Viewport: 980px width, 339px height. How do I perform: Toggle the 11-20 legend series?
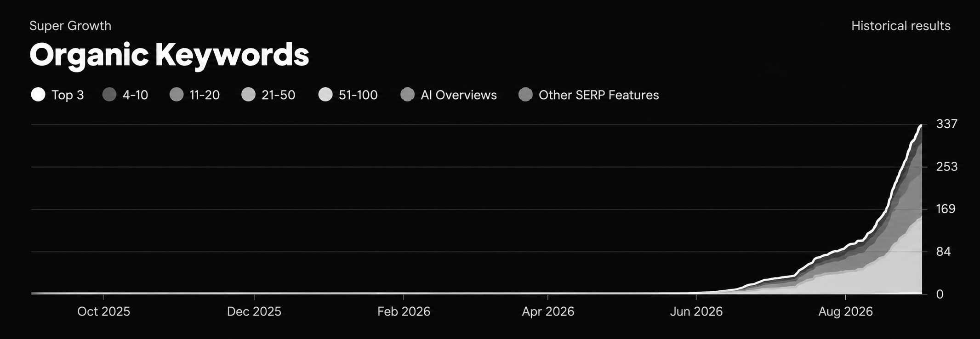coord(195,95)
